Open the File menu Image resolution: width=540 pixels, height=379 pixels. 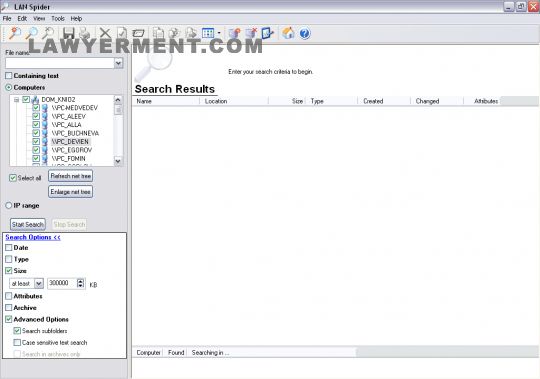point(7,19)
